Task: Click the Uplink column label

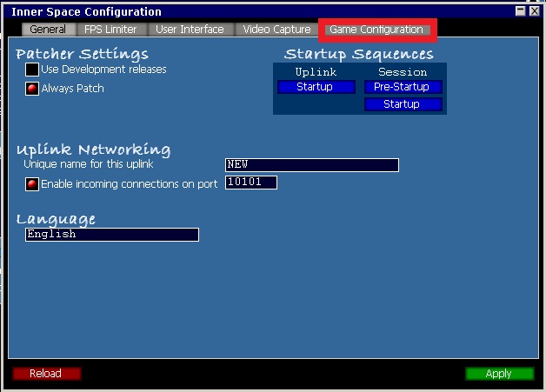Action: click(316, 72)
